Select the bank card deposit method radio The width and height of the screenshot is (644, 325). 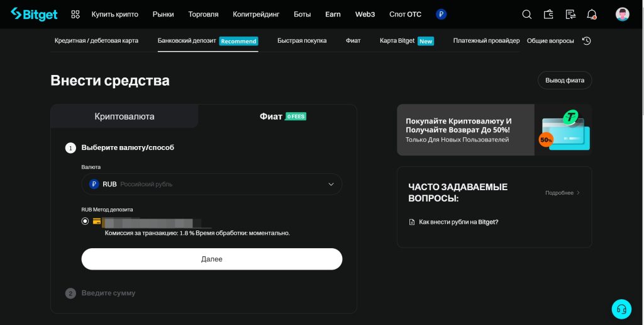[85, 221]
